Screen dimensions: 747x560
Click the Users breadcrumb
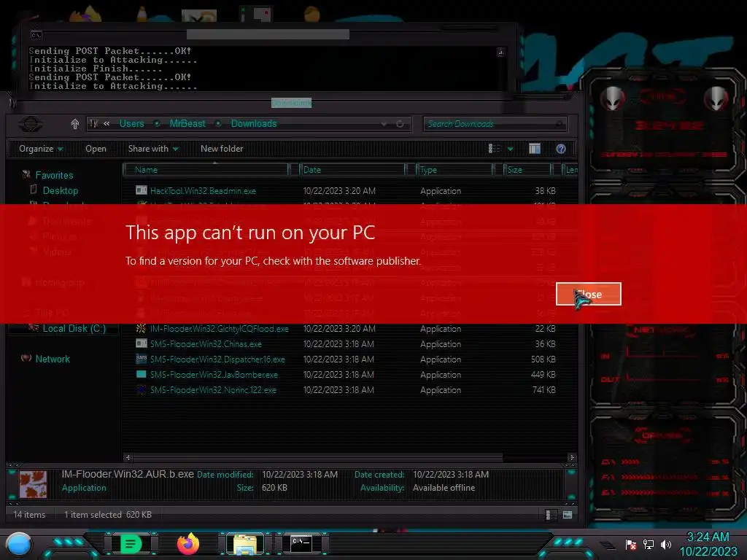point(131,123)
